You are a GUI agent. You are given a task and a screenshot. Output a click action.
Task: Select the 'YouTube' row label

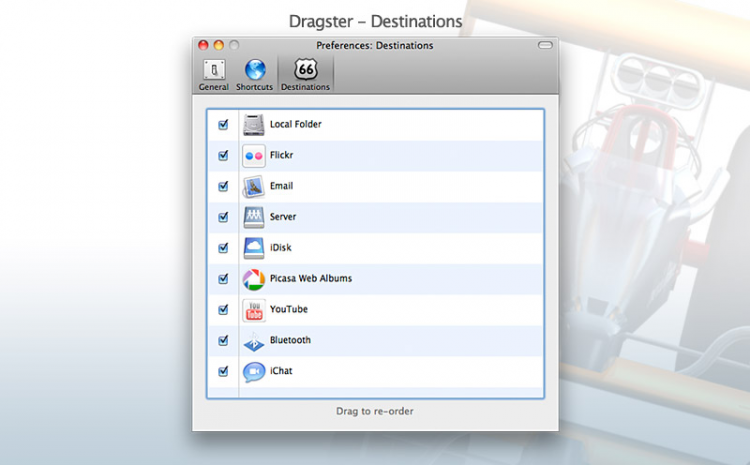tap(289, 309)
